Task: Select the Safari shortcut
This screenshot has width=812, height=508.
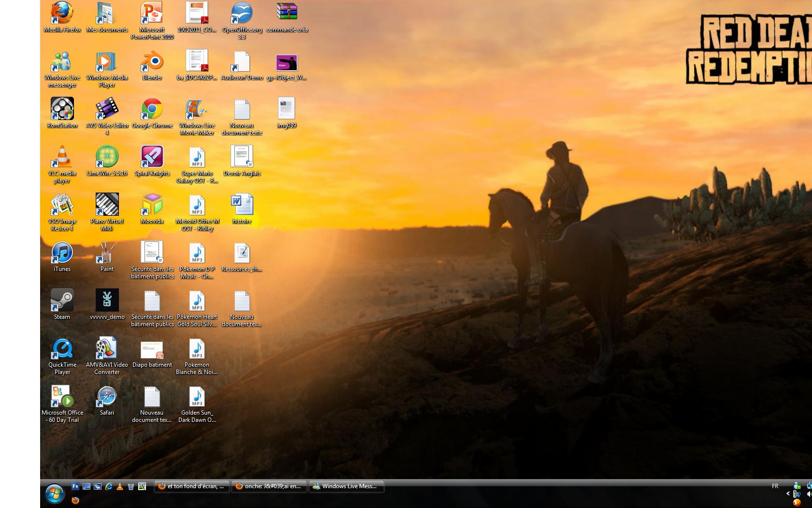Action: click(107, 401)
